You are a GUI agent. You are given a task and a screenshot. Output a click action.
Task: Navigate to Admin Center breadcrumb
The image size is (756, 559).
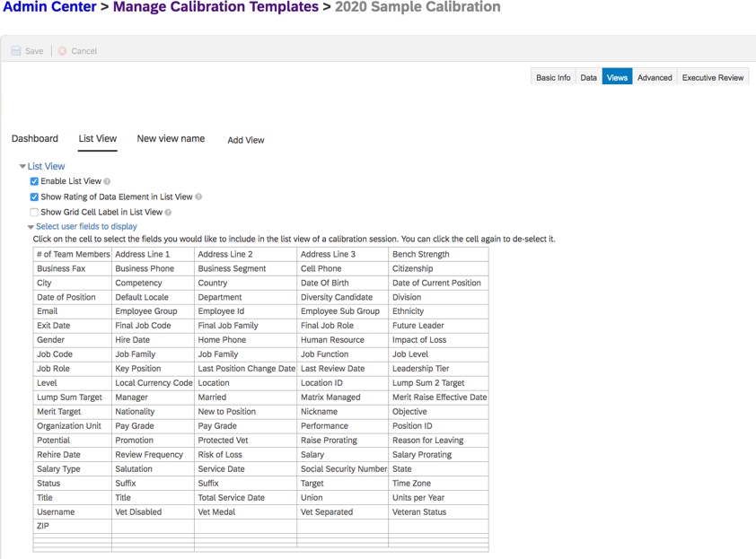pos(52,7)
